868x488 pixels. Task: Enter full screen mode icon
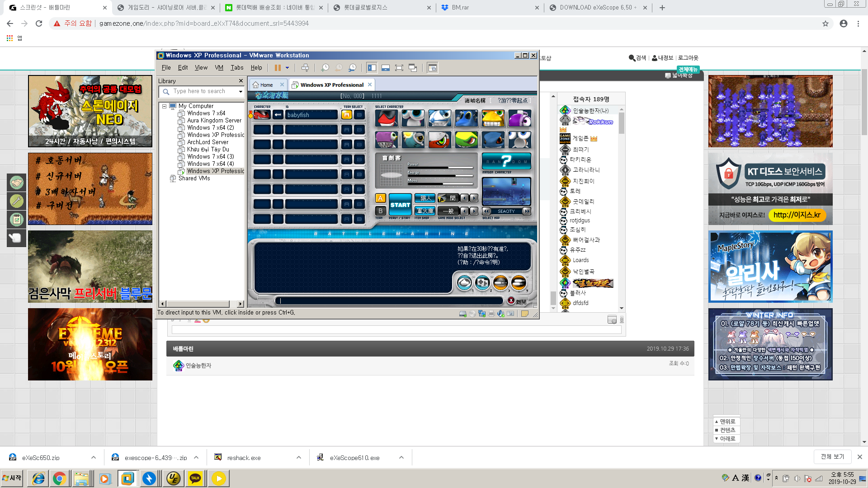(399, 68)
